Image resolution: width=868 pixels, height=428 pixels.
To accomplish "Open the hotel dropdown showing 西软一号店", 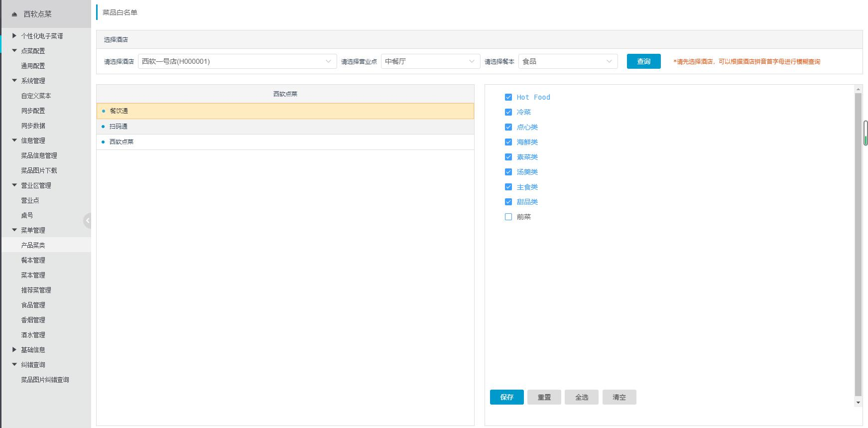I will click(x=237, y=61).
